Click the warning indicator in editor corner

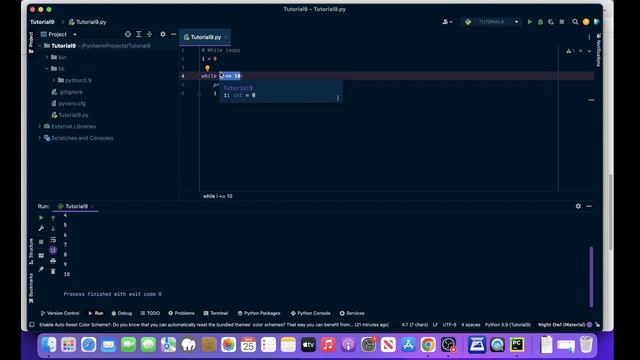[x=571, y=51]
